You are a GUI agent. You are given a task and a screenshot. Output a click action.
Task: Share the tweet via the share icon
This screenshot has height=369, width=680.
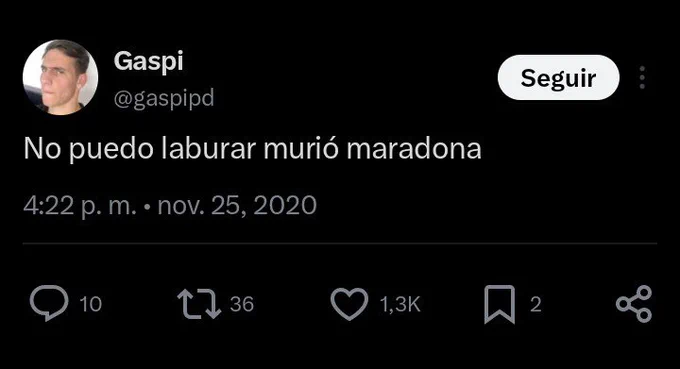(x=634, y=304)
